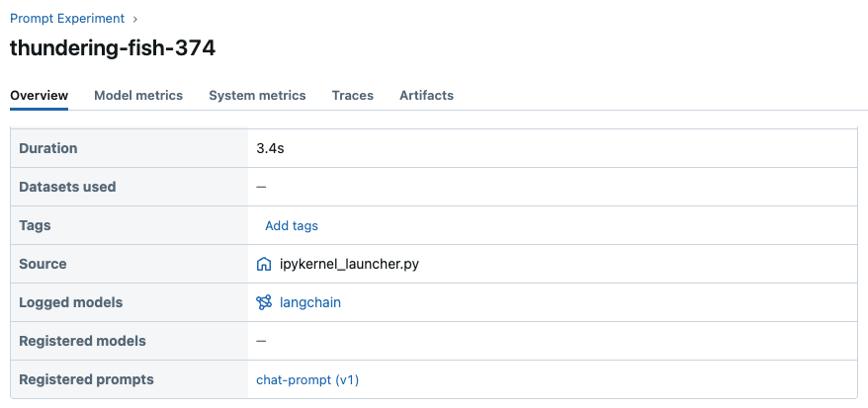The height and width of the screenshot is (408, 868).
Task: Click the home icon beside ipykernel_launcher.py
Action: (264, 264)
